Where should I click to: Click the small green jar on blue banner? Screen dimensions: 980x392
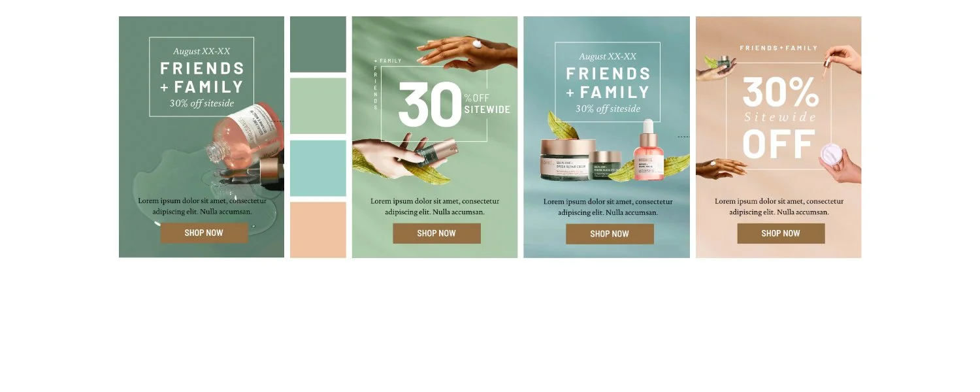[606, 166]
